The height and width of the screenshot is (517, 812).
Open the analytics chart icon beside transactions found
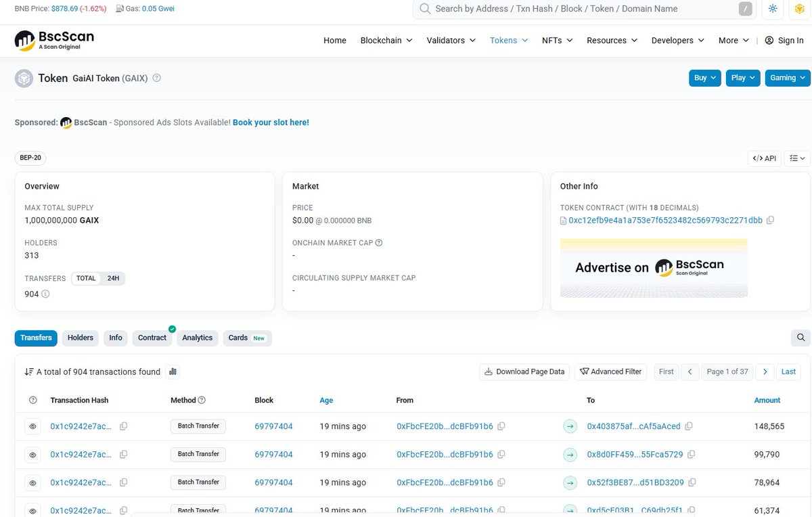point(173,372)
